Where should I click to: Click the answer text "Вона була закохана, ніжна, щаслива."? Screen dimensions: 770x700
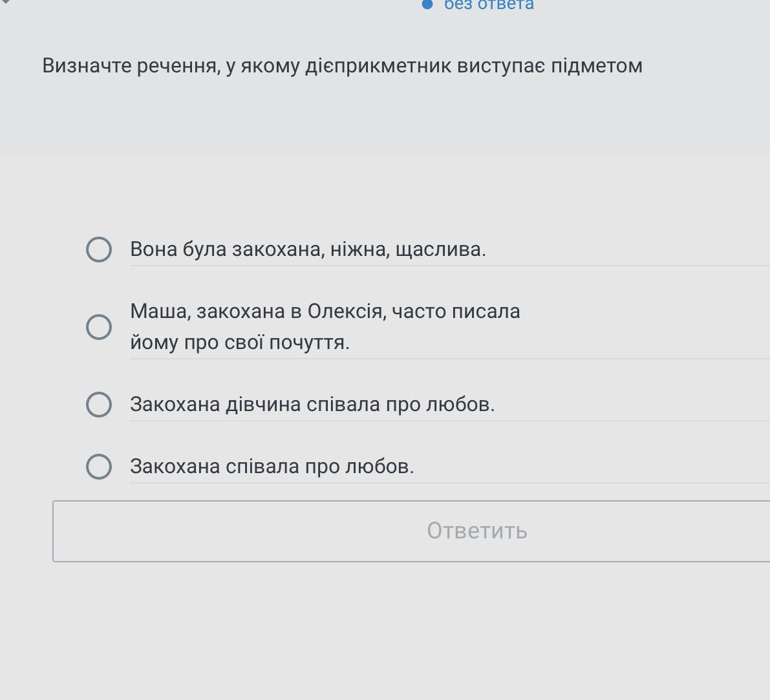pyautogui.click(x=308, y=249)
